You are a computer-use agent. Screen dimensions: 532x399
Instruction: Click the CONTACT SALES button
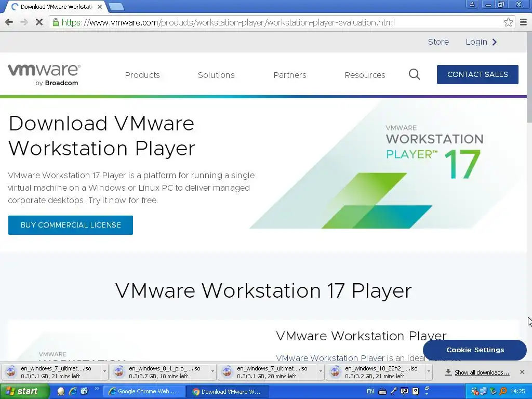pos(477,74)
